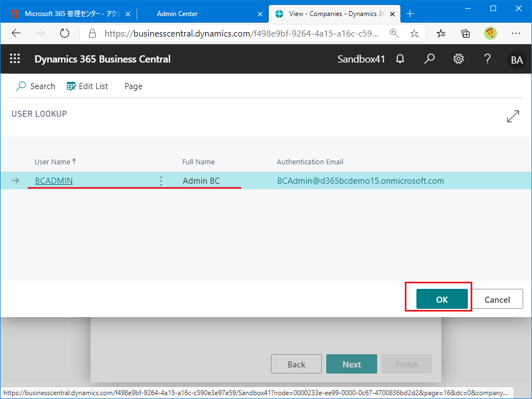Click the site lock icon in address bar
This screenshot has width=532, height=399.
tap(92, 33)
